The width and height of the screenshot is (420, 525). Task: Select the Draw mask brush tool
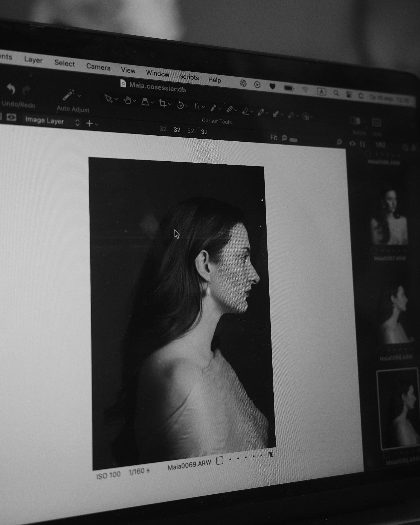click(x=213, y=108)
